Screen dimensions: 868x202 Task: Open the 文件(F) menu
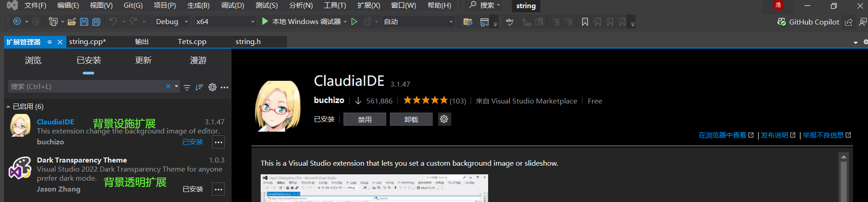[x=35, y=5]
